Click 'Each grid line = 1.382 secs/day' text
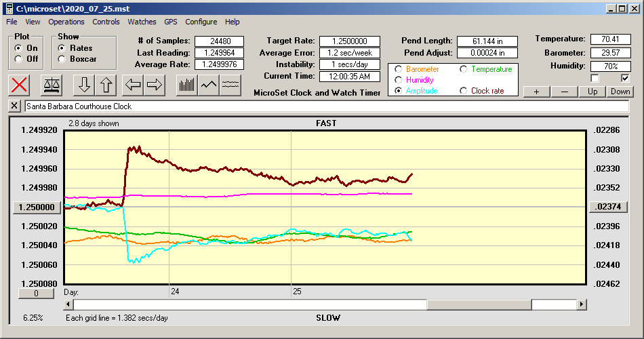 coord(117,317)
